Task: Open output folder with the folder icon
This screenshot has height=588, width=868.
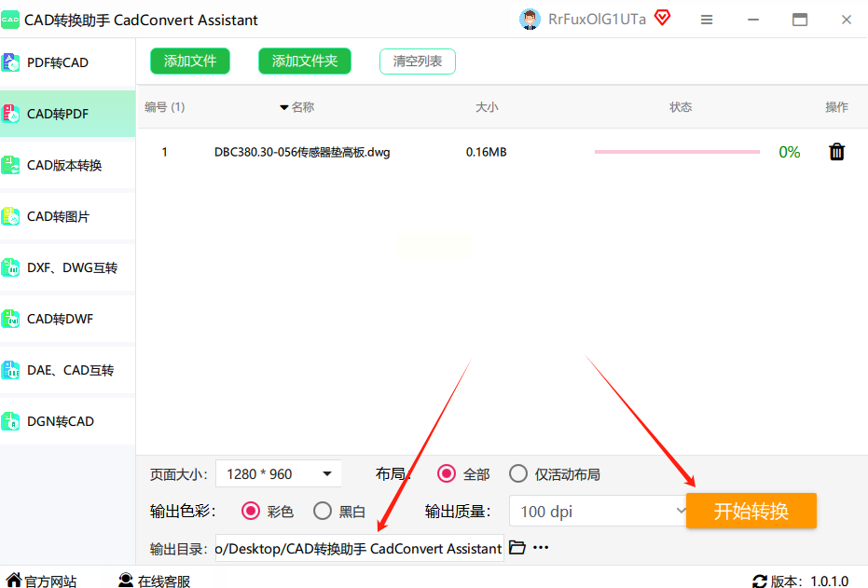Action: click(x=517, y=548)
